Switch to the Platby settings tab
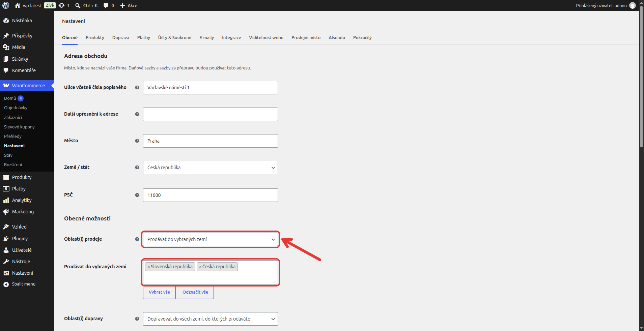Viewport: 644px width, 331px height. point(143,37)
